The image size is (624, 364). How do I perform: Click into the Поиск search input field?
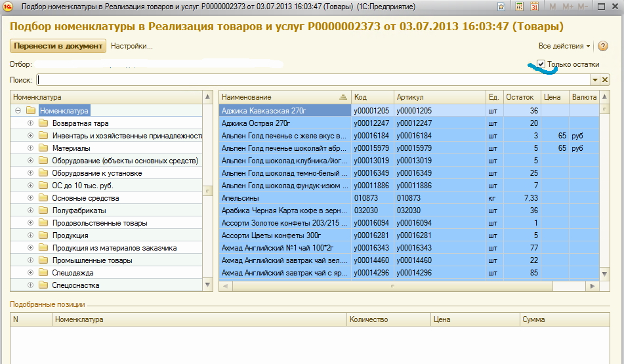pyautogui.click(x=312, y=80)
